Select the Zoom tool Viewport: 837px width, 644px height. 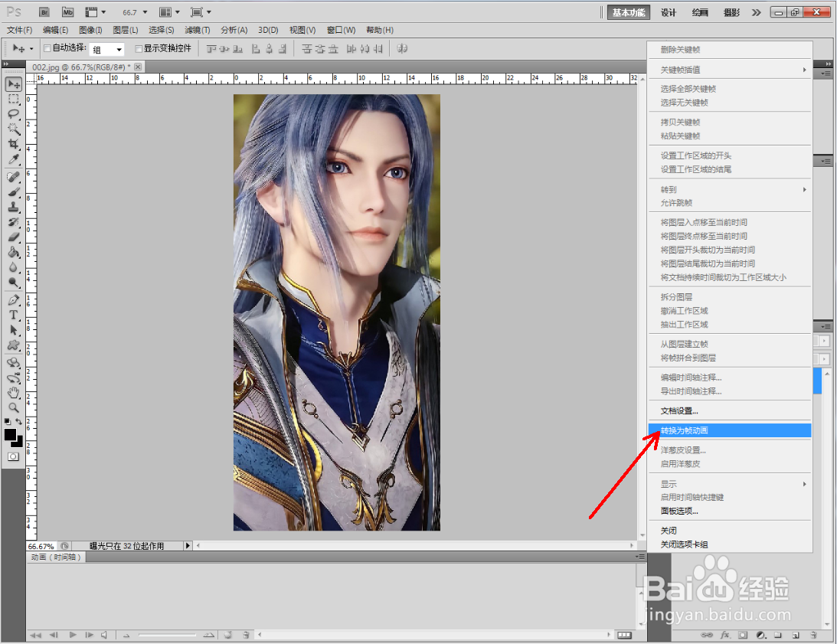[13, 408]
